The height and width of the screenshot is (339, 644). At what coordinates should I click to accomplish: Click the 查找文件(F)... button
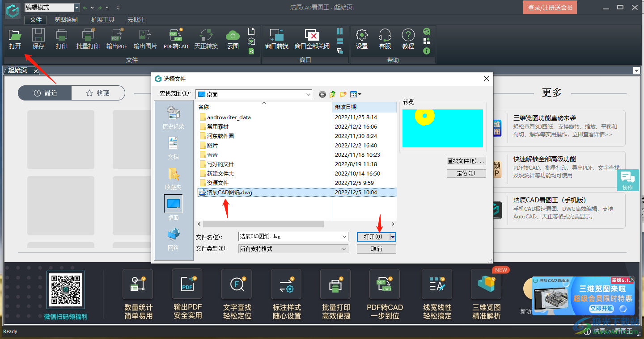pyautogui.click(x=466, y=161)
